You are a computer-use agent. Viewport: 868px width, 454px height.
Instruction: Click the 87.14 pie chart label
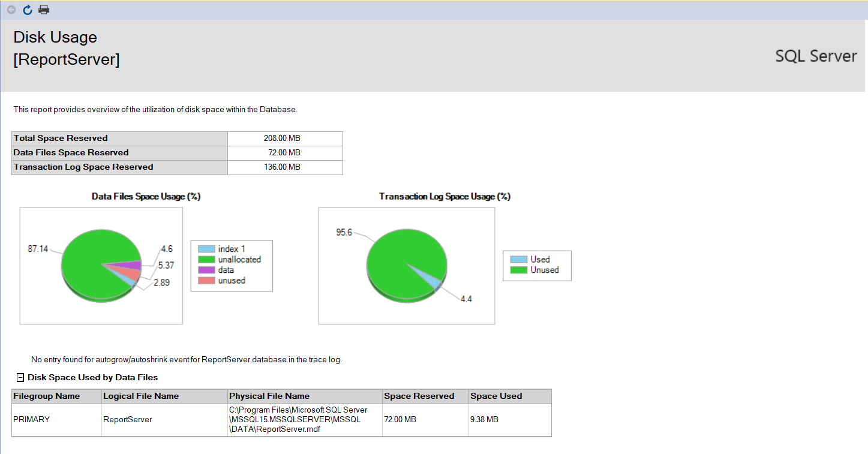38,248
